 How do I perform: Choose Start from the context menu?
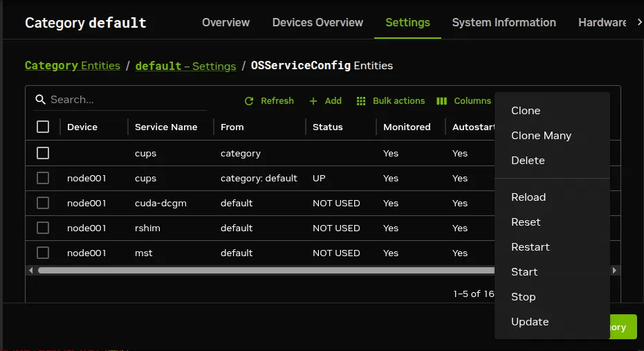tap(552, 271)
